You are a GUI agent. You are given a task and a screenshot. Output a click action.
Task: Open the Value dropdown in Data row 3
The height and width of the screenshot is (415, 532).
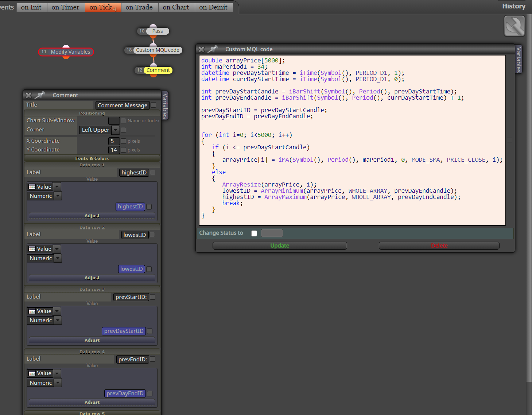point(57,311)
